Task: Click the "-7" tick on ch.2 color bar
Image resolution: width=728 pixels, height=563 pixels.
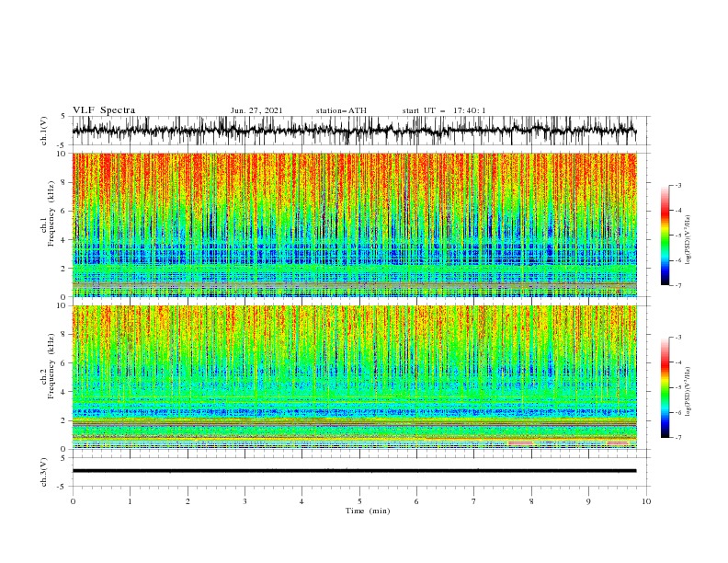Action: 677,437
